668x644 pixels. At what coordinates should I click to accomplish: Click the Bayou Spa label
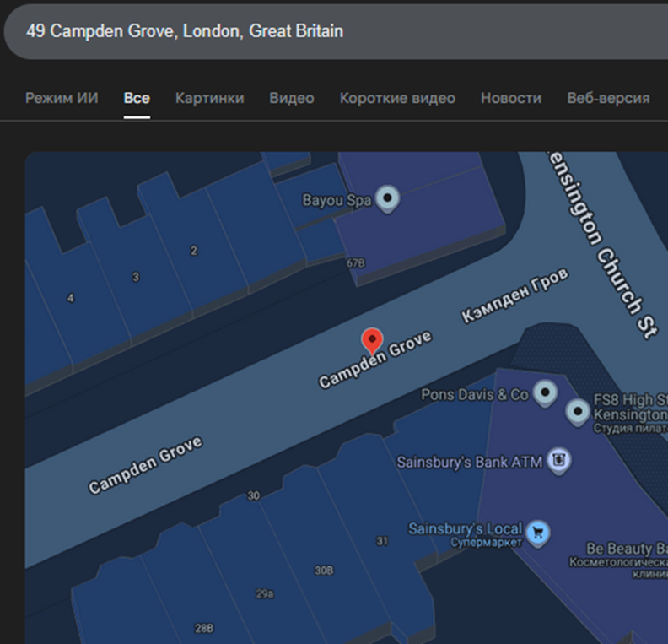click(337, 200)
